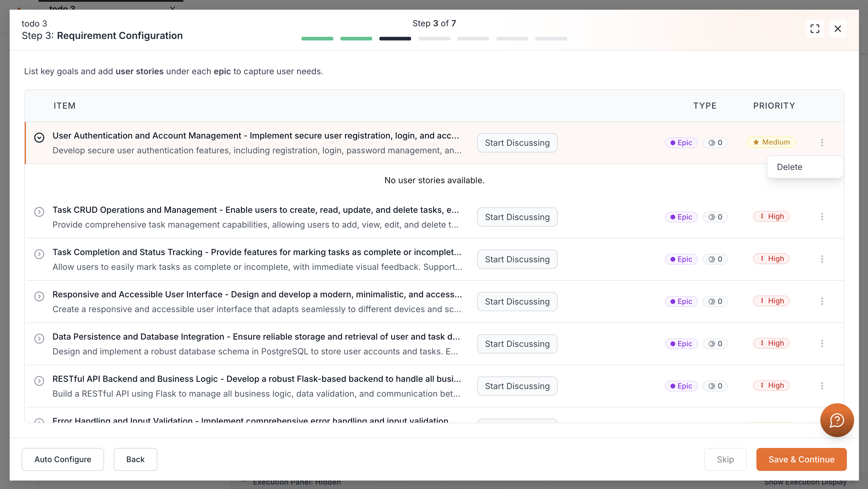Start Discussing the User Authentication epic
This screenshot has height=489, width=868.
point(517,143)
